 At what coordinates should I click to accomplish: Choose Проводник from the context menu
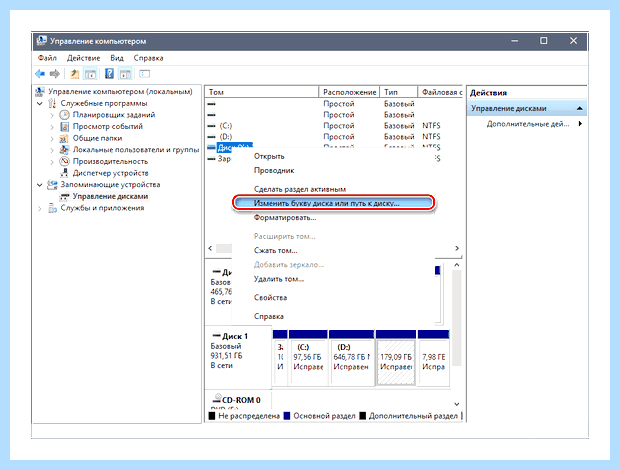333,170
